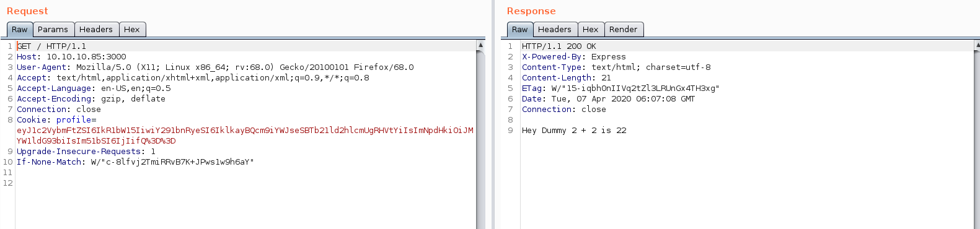Open the Request Hex tab
Viewport: 980px width, 229px height.
click(x=132, y=30)
